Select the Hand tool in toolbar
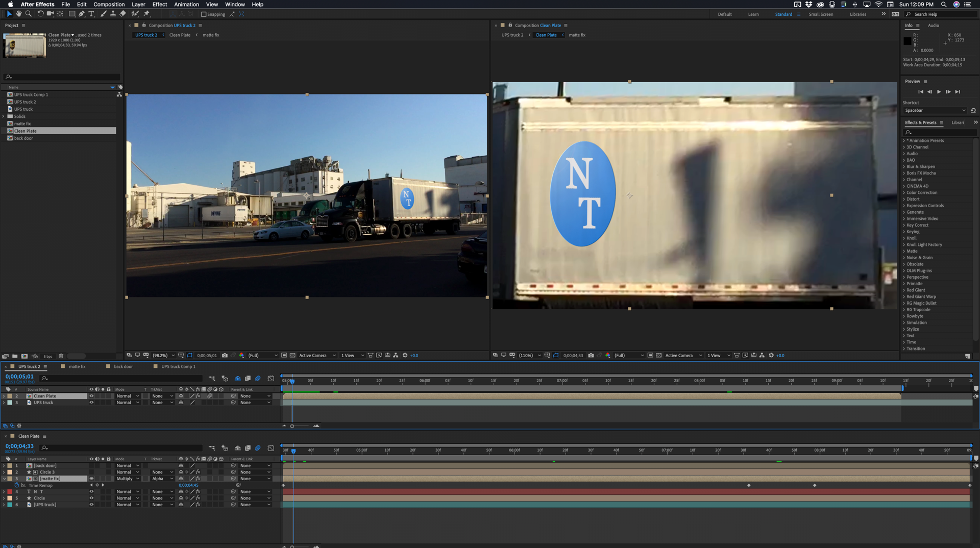The width and height of the screenshot is (980, 548). tap(19, 14)
